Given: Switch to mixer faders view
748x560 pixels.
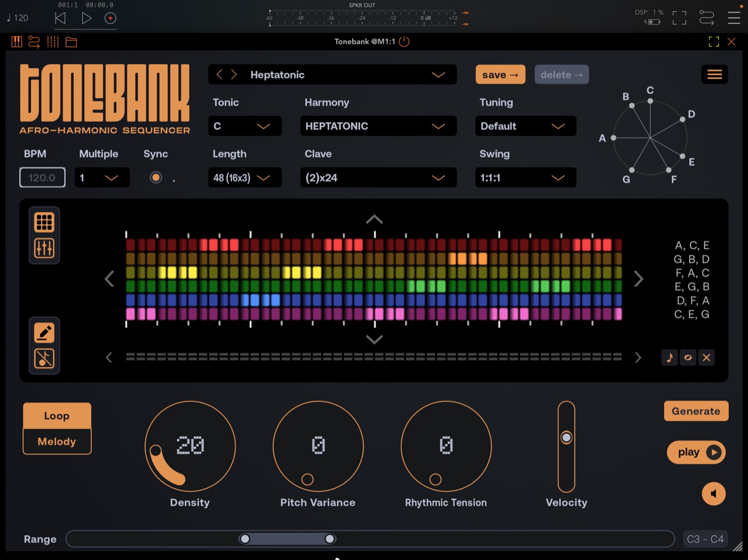Looking at the screenshot, I should pos(44,248).
